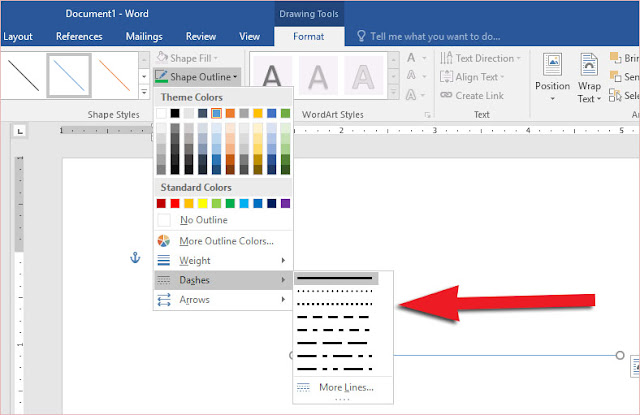Click the Text Fill A icon
The image size is (640, 415).
(x=411, y=58)
